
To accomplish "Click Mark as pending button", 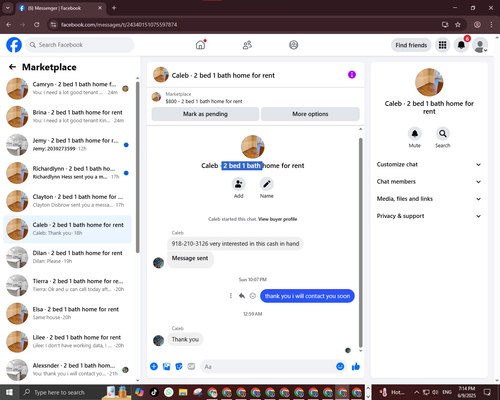I will click(x=205, y=114).
